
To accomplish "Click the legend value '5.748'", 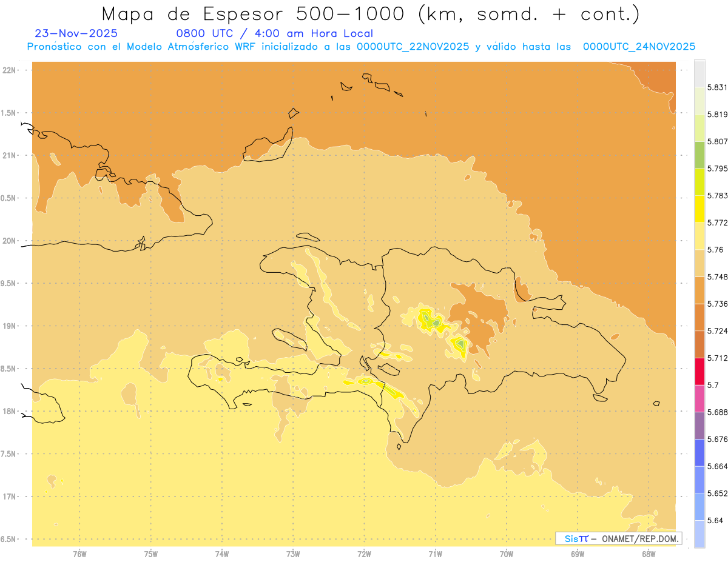I will [717, 276].
